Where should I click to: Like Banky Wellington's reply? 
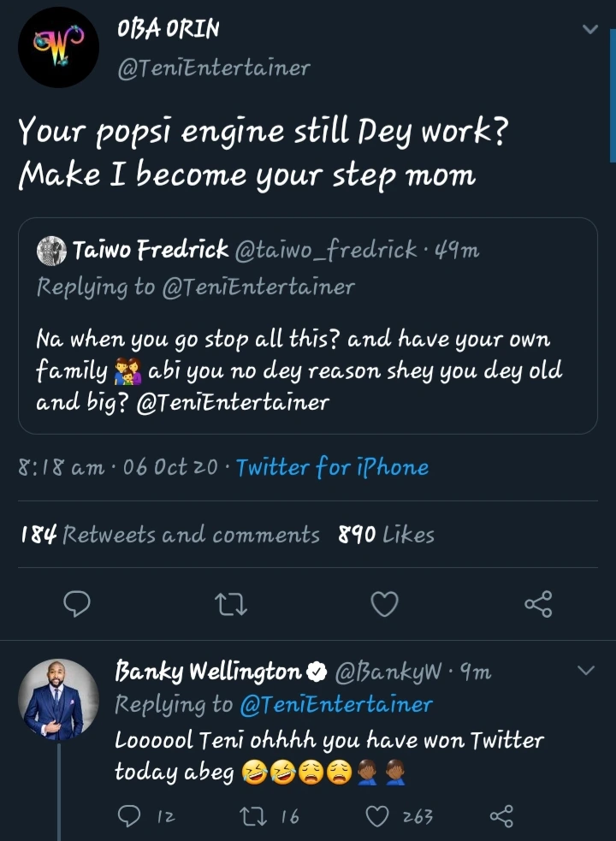(x=377, y=817)
